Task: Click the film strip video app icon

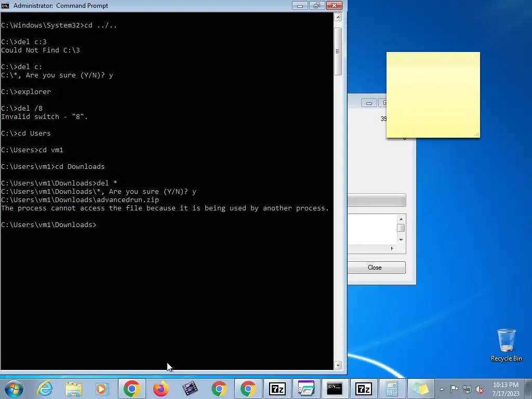Action: [x=190, y=389]
